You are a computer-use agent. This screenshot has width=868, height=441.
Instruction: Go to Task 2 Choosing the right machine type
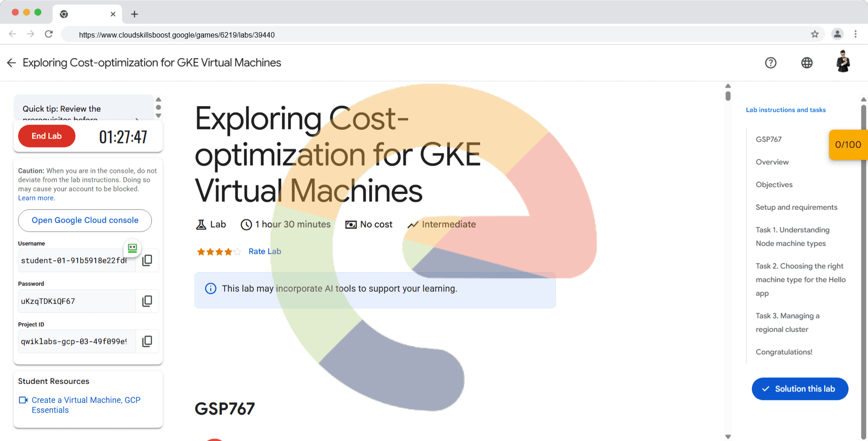pyautogui.click(x=801, y=280)
